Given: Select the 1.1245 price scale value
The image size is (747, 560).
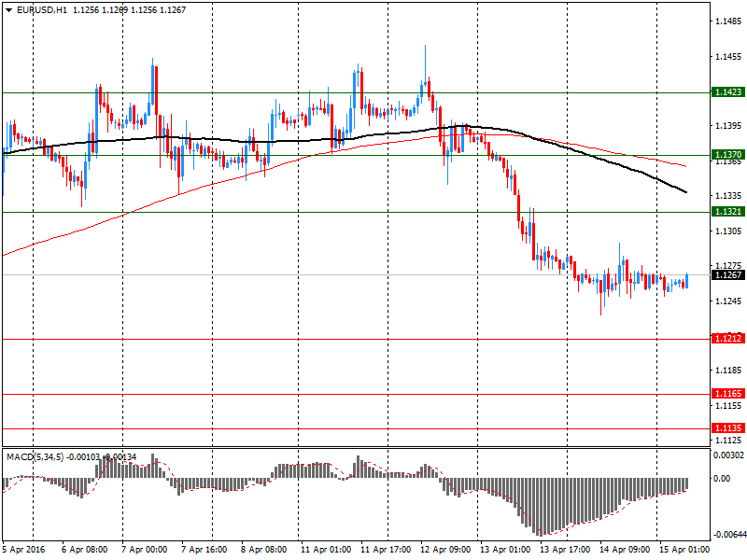Looking at the screenshot, I should 728,301.
